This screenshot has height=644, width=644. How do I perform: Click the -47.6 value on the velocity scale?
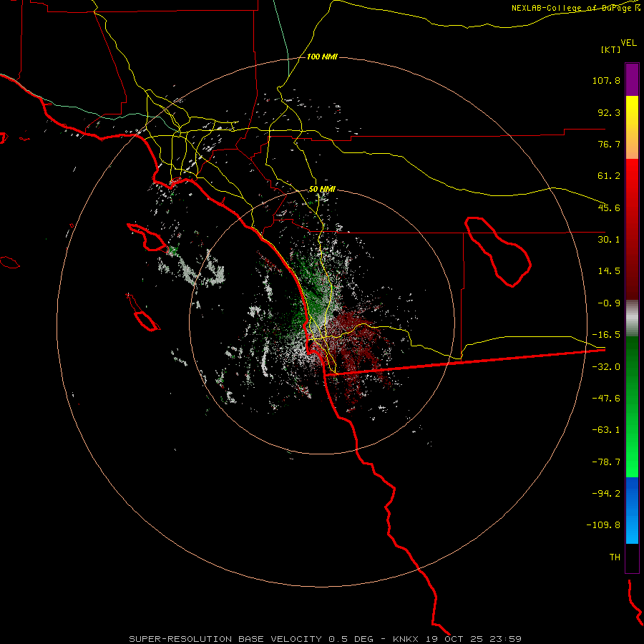coord(606,399)
